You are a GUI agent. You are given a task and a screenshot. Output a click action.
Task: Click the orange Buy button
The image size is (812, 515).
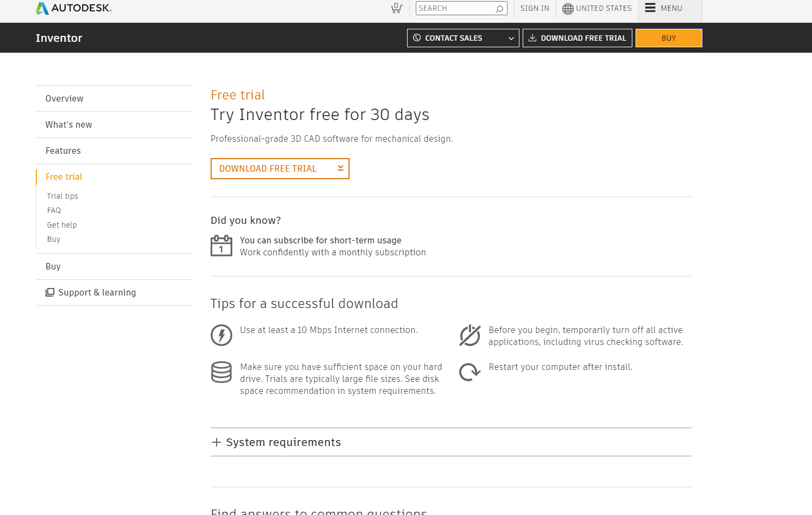click(669, 38)
